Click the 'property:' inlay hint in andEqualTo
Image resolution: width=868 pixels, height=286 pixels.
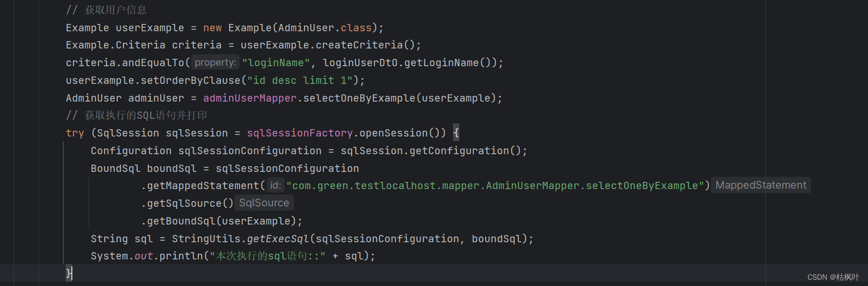click(x=215, y=63)
